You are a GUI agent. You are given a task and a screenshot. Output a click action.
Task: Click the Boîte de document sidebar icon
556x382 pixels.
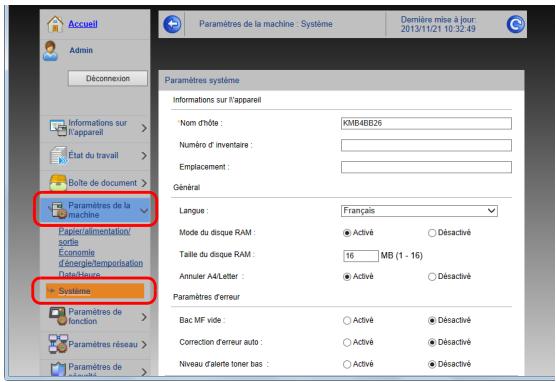coord(58,183)
